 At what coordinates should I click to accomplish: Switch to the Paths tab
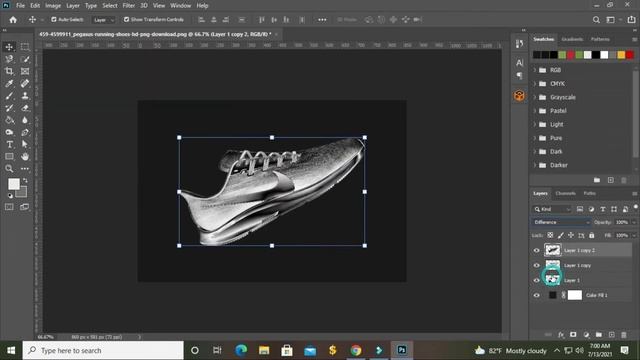point(589,193)
